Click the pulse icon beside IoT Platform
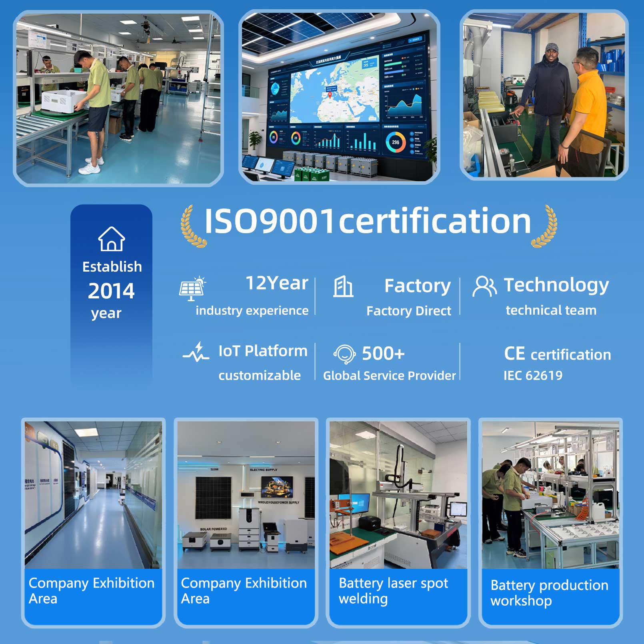This screenshot has width=644, height=644. tap(196, 352)
